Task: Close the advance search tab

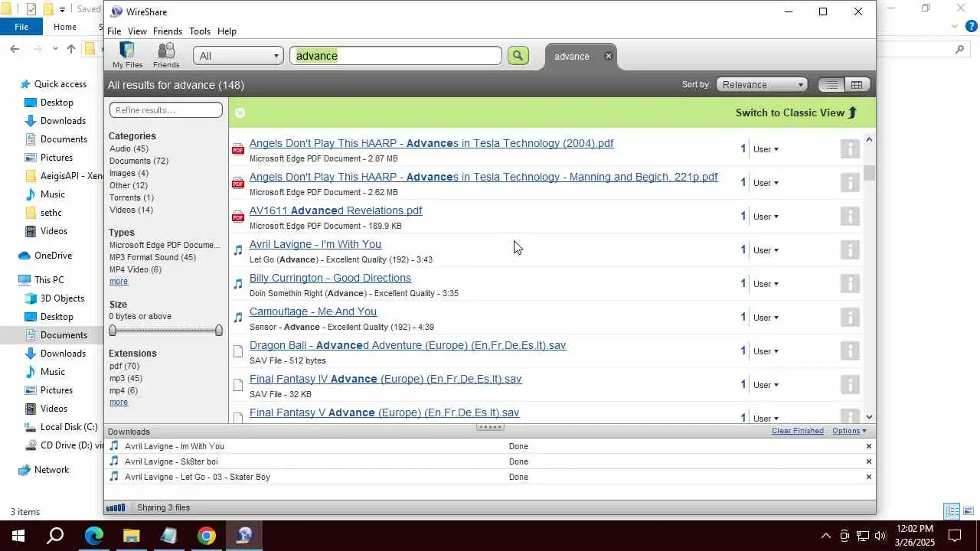Action: [609, 56]
